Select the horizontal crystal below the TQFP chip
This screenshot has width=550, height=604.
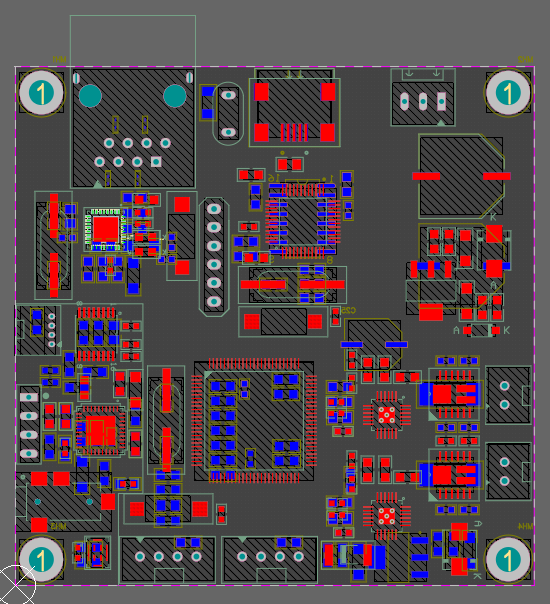(x=292, y=285)
